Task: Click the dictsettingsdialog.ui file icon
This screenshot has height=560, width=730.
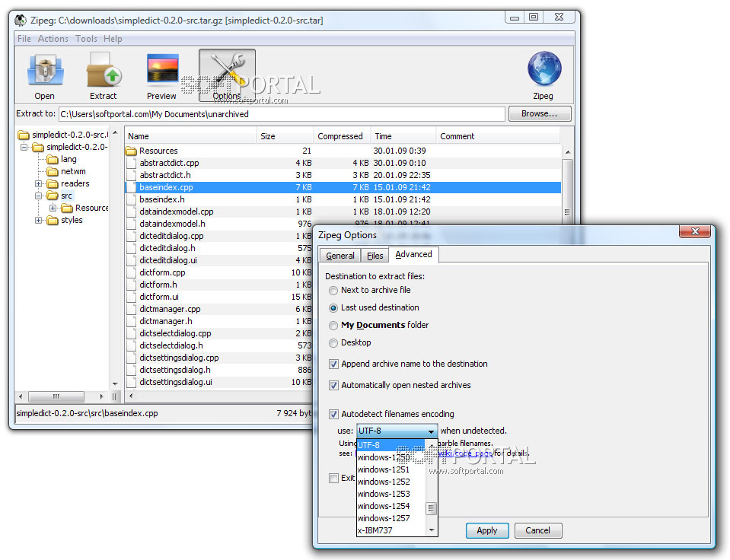Action: pos(132,382)
